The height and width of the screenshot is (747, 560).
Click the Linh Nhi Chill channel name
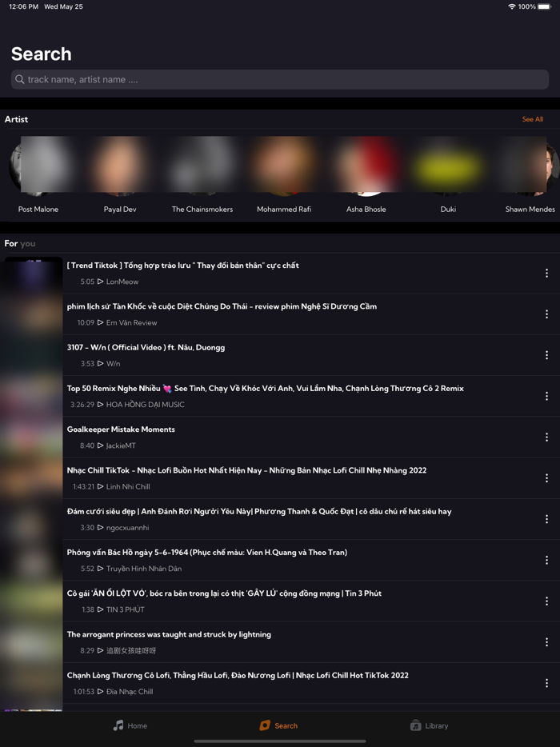[128, 486]
